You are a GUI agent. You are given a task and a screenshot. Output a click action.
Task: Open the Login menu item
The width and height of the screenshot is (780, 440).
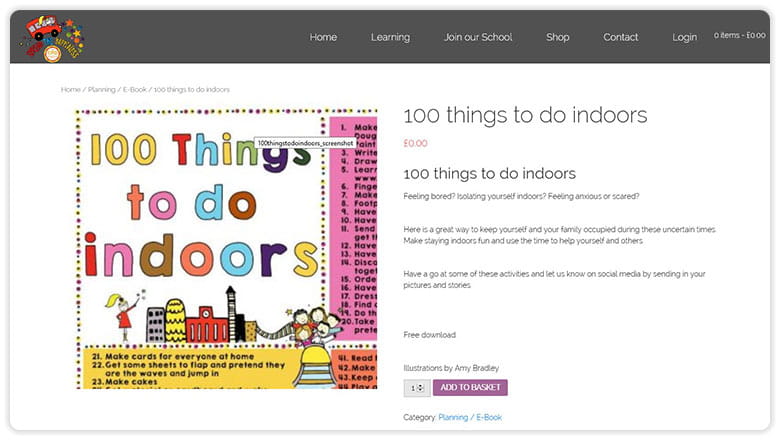point(684,37)
